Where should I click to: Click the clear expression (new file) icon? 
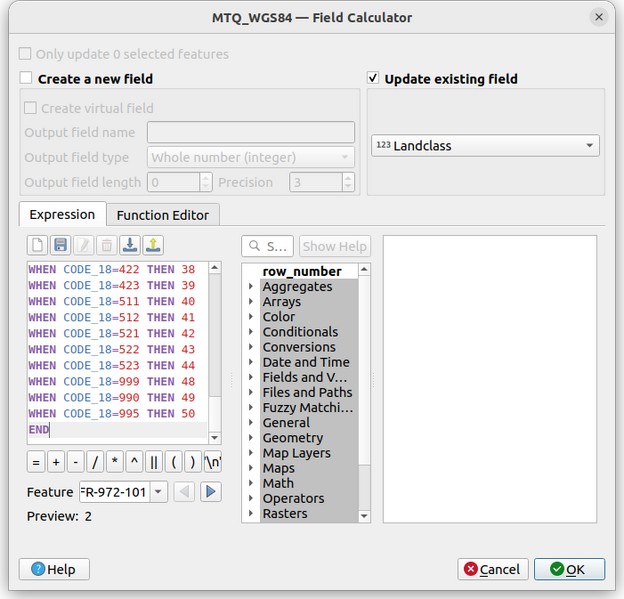(x=37, y=245)
